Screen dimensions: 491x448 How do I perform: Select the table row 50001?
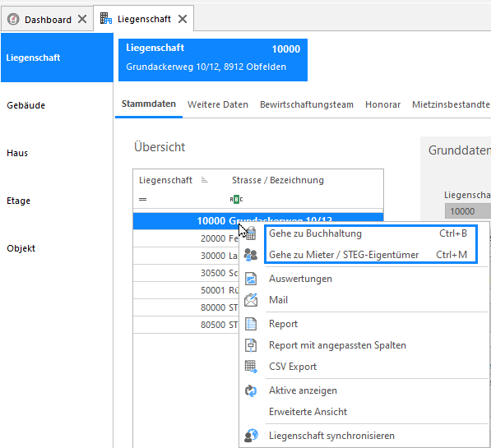coord(186,290)
